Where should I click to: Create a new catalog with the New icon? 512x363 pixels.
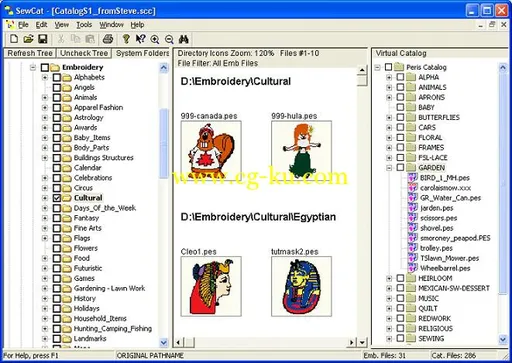(14, 39)
